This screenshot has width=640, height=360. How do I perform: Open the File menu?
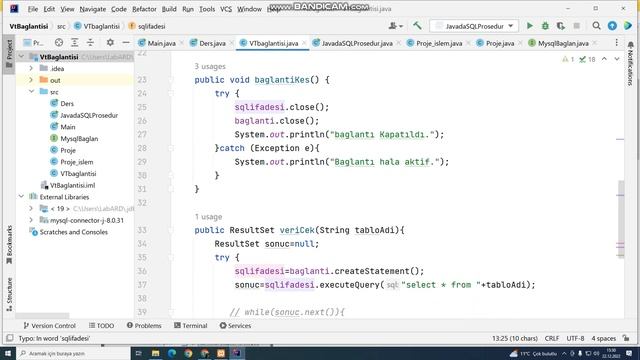click(33, 9)
